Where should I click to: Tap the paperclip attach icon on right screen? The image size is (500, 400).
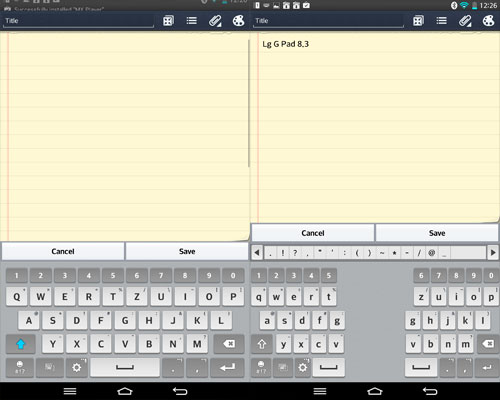[465, 21]
